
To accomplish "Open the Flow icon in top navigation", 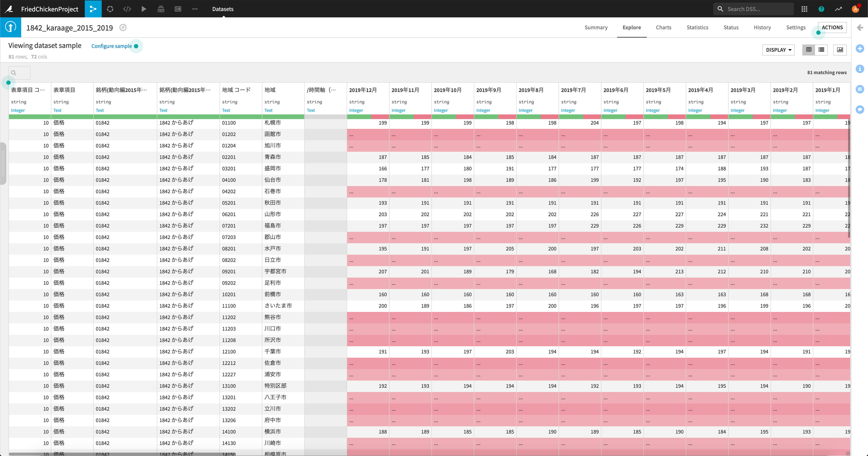I will point(93,9).
